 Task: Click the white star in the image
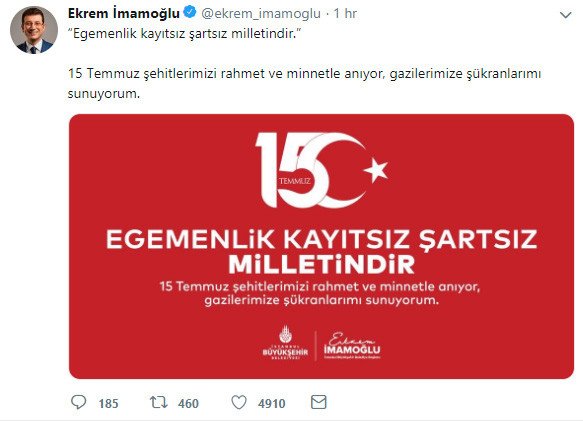point(376,170)
